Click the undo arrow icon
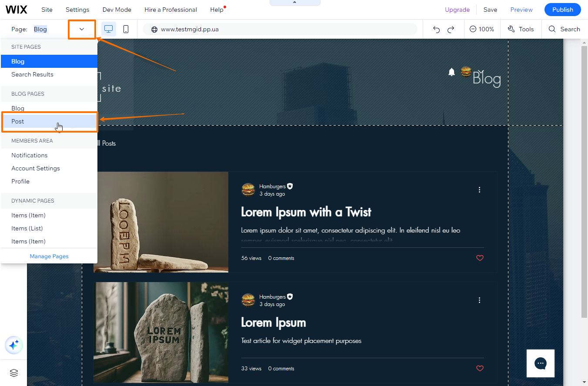 [436, 29]
